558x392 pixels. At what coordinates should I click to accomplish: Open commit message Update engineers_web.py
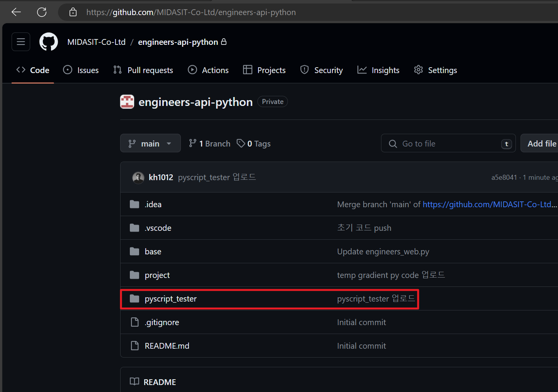tap(383, 251)
